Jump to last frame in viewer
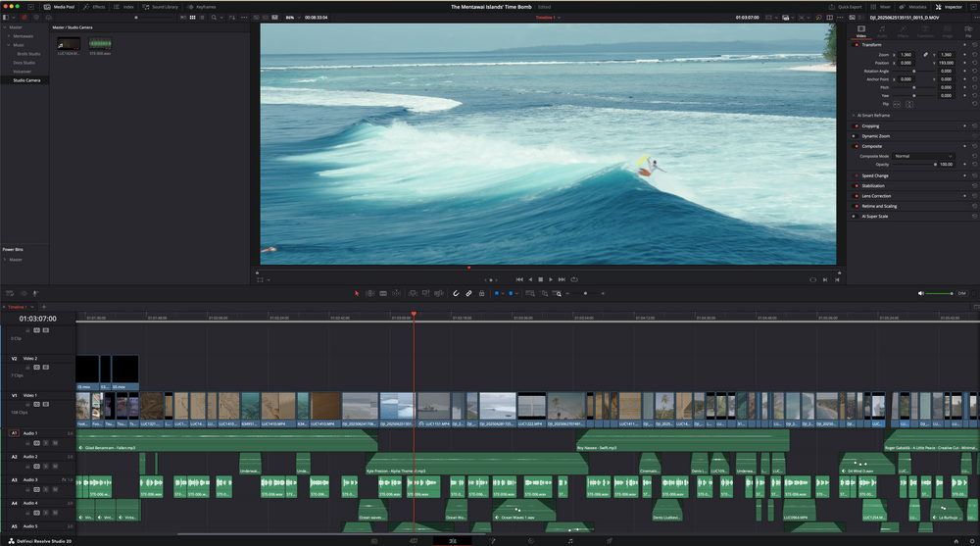 click(x=562, y=279)
